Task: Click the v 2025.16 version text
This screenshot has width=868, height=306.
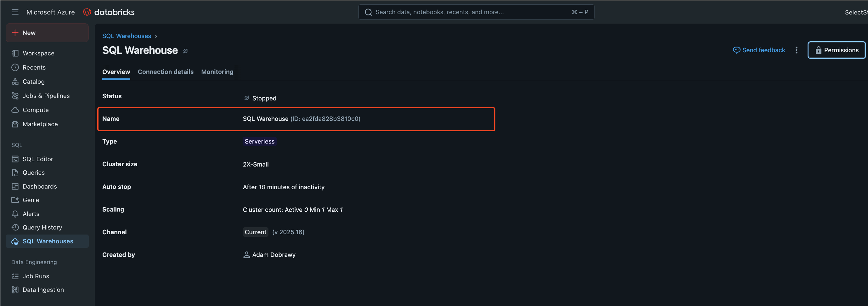Action: pyautogui.click(x=288, y=232)
